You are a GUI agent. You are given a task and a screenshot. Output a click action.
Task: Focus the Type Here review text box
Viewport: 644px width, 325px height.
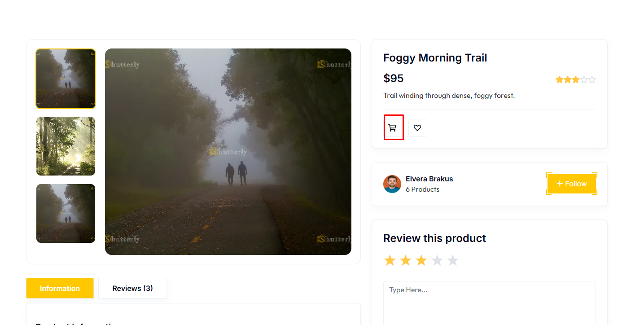[x=490, y=303]
